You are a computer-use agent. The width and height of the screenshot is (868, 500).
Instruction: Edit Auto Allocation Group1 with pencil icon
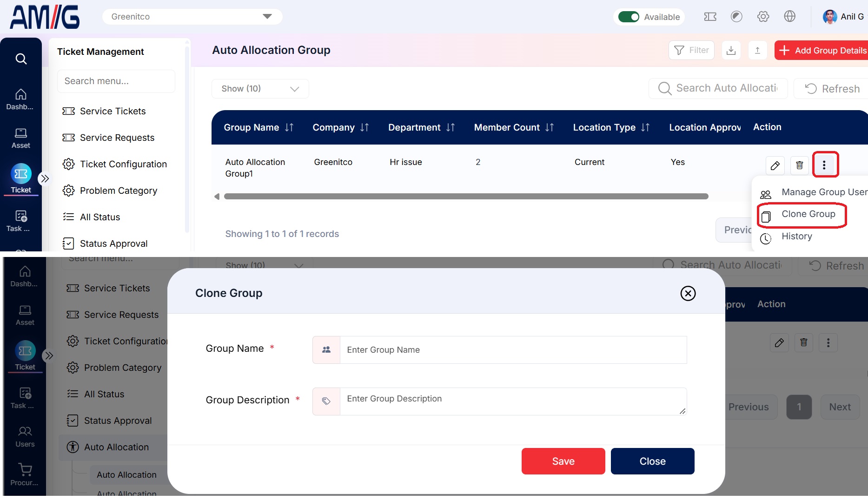tap(775, 165)
